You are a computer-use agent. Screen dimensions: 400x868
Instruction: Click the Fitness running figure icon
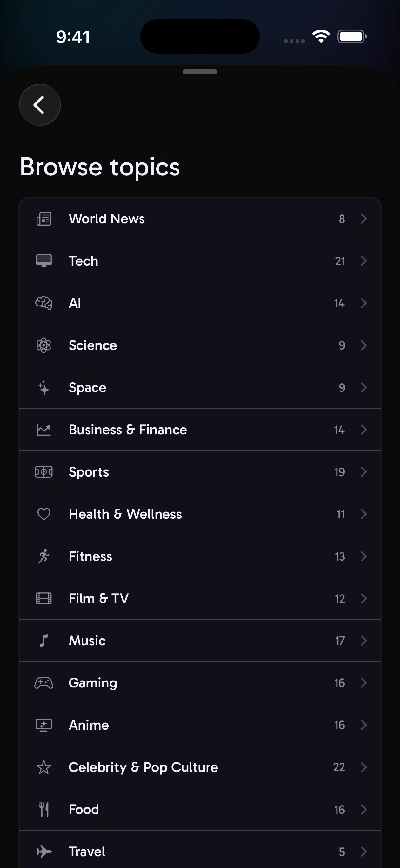coord(44,556)
